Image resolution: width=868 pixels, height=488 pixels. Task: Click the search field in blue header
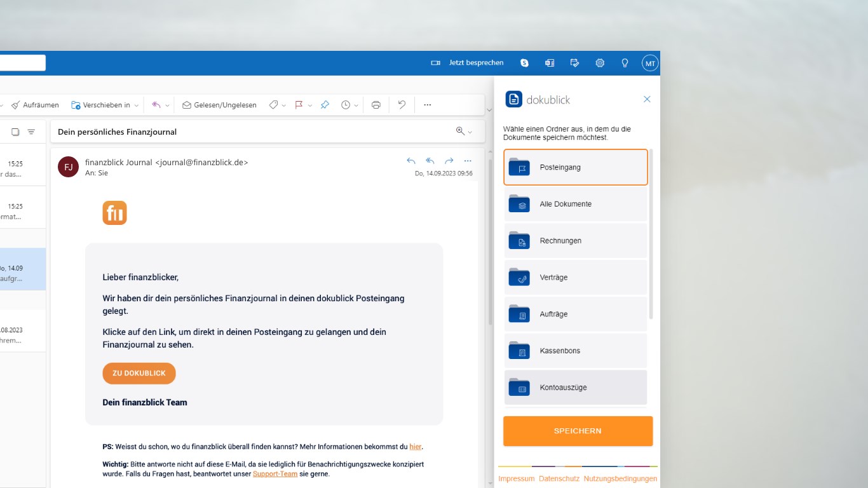point(23,63)
